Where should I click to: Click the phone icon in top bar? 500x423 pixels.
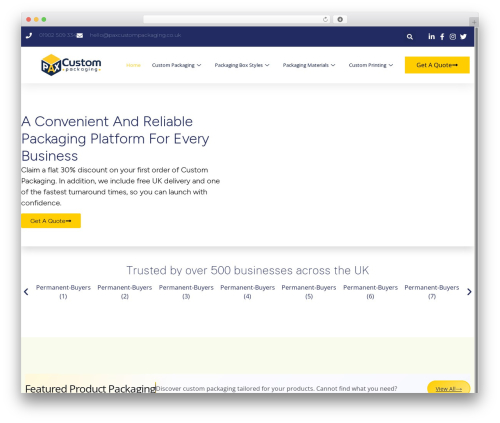[29, 35]
